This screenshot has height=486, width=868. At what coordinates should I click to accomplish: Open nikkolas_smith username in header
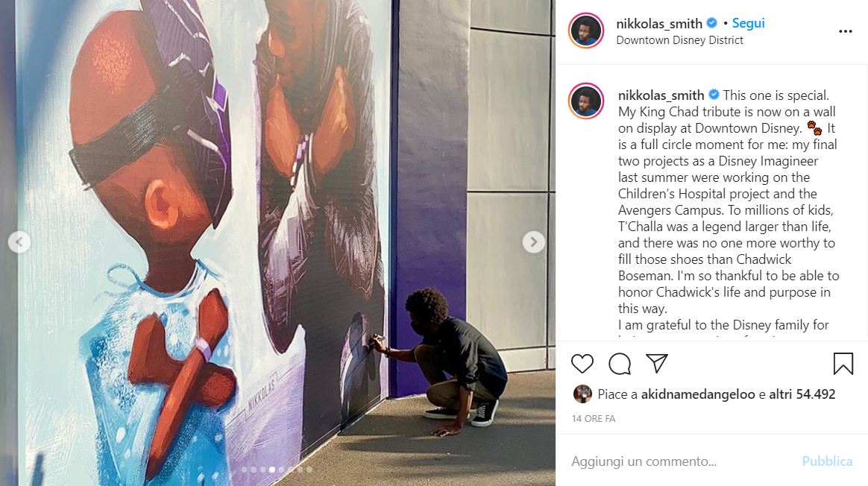pyautogui.click(x=658, y=24)
